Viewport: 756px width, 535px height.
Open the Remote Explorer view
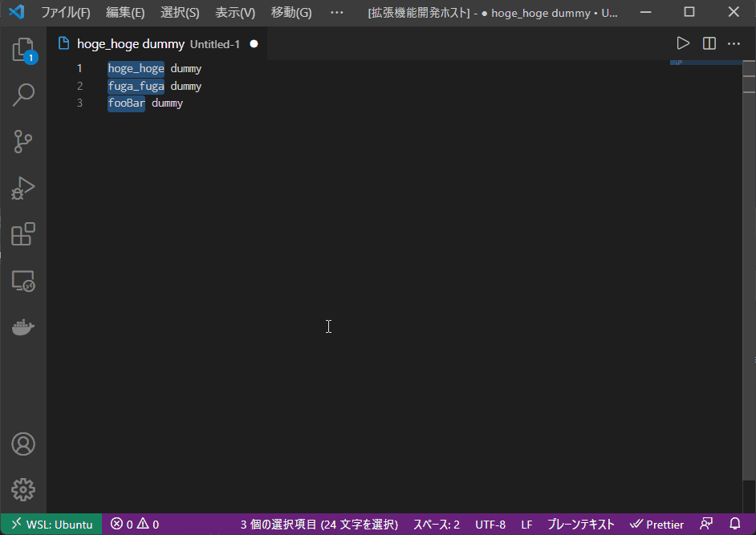coord(22,281)
